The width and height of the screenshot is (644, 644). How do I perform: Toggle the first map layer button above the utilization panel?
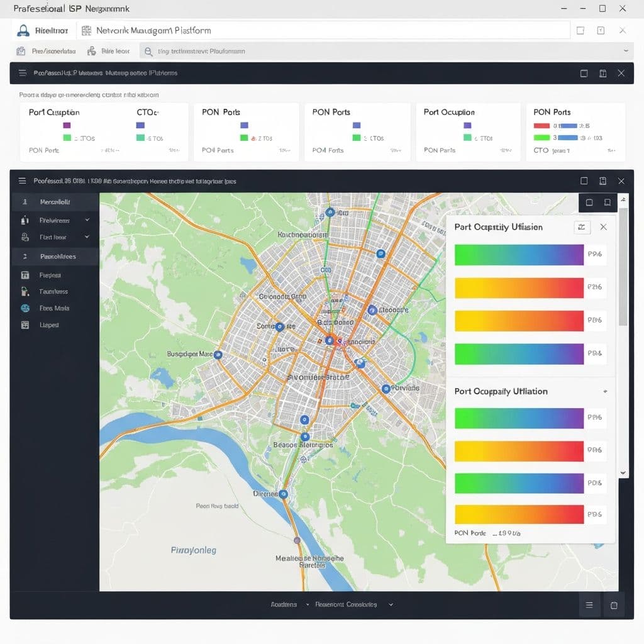coord(589,203)
